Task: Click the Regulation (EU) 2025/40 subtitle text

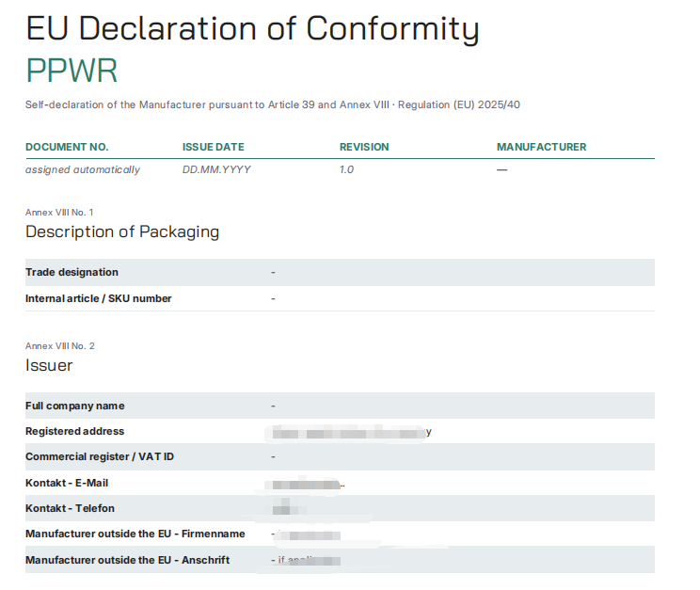Action: 459,105
